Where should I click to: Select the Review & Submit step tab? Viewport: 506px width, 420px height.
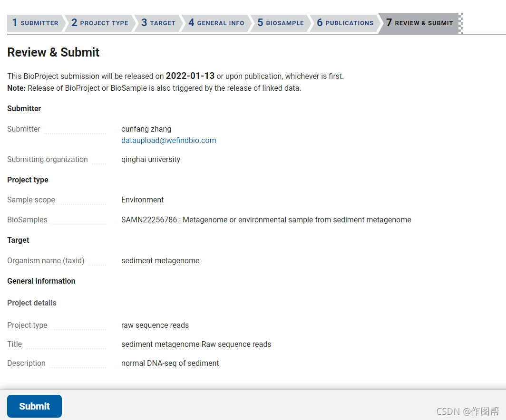419,23
